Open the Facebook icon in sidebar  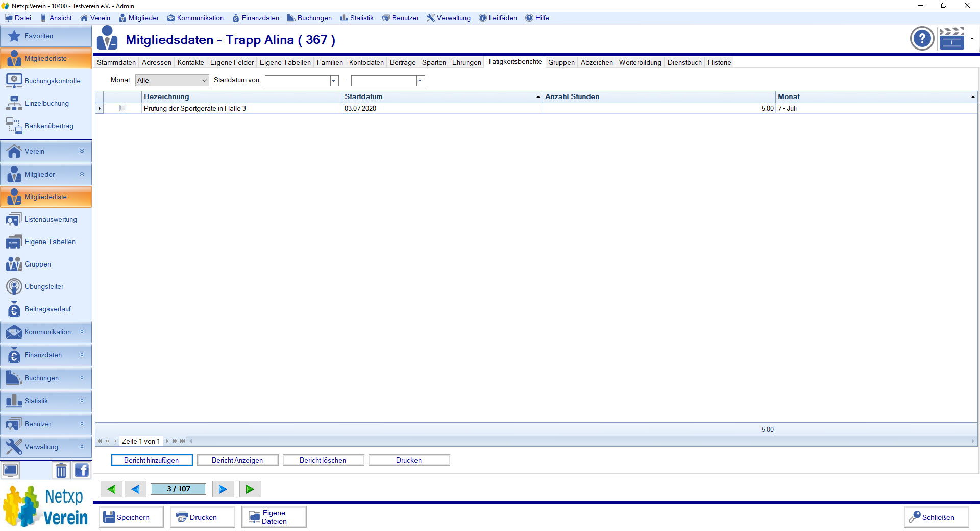(x=82, y=470)
